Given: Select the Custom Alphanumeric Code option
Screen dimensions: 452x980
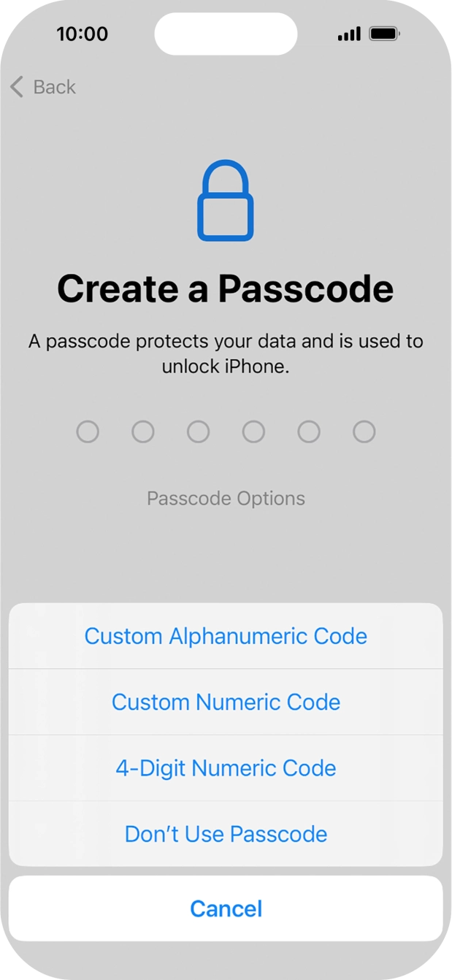Looking at the screenshot, I should pos(226,636).
